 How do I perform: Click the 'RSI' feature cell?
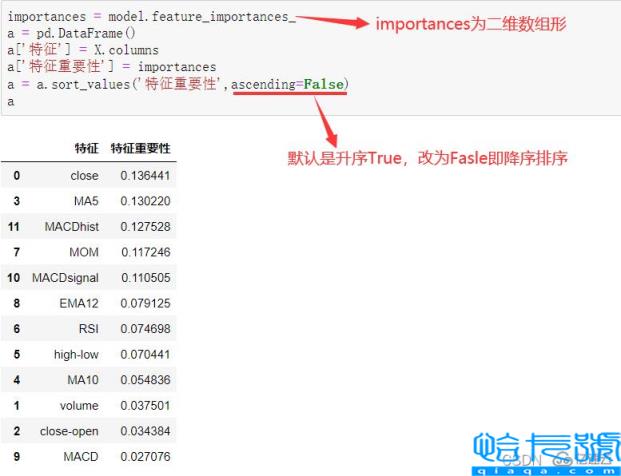coord(89,329)
